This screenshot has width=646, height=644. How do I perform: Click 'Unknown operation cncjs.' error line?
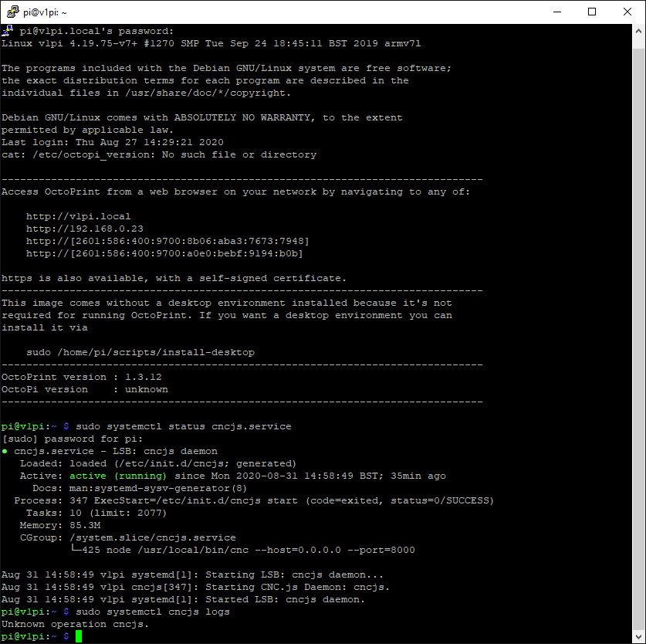(75, 625)
